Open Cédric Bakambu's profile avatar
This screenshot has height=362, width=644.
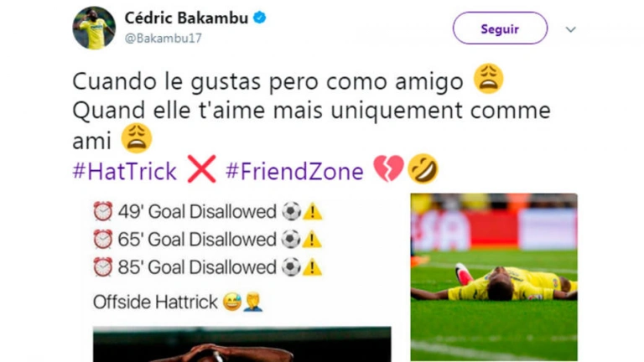tap(94, 28)
